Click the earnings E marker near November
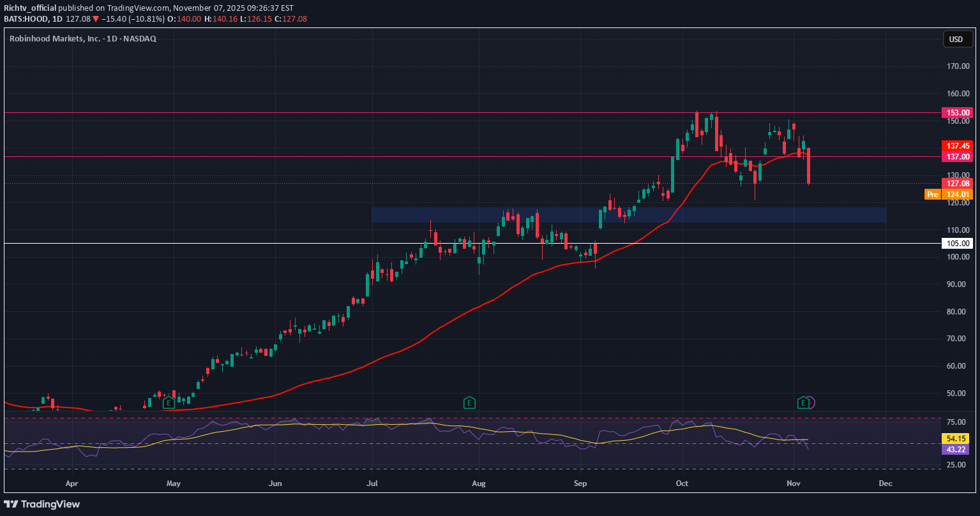The image size is (980, 516). [803, 402]
